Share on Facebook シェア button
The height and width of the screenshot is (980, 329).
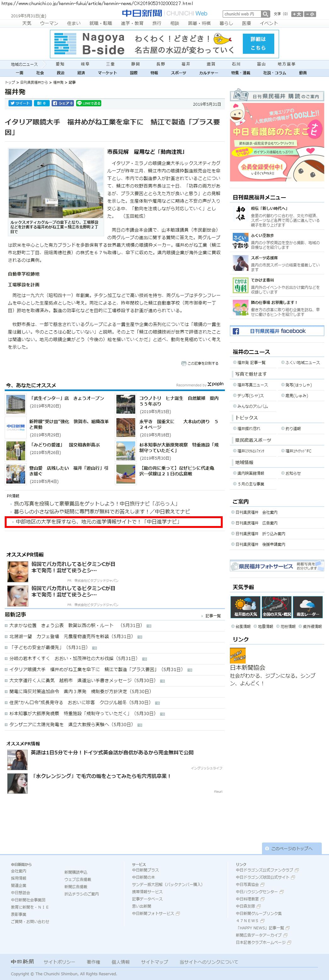[x=62, y=103]
